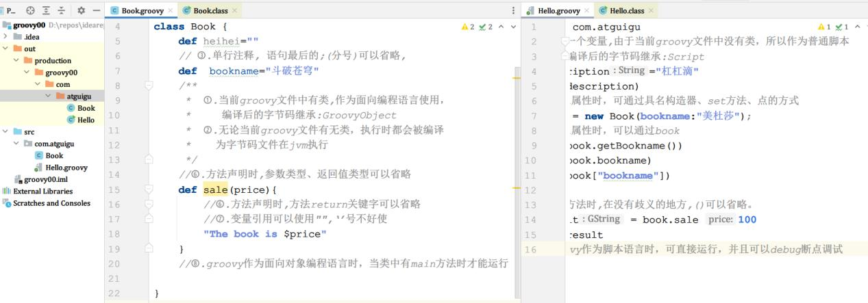Jump to previous highlighted error in Book.groovy
This screenshot has width=868, height=303.
pos(500,27)
